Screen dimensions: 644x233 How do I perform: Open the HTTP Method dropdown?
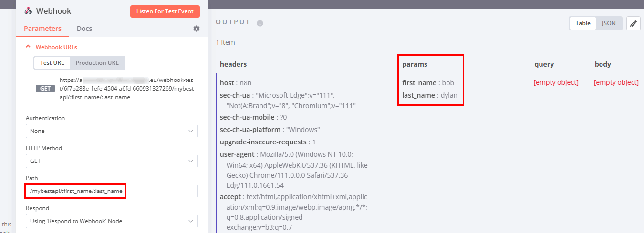click(112, 161)
